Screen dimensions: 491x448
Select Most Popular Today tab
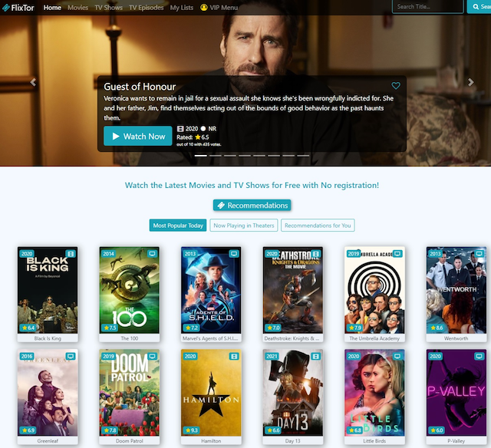tap(178, 226)
